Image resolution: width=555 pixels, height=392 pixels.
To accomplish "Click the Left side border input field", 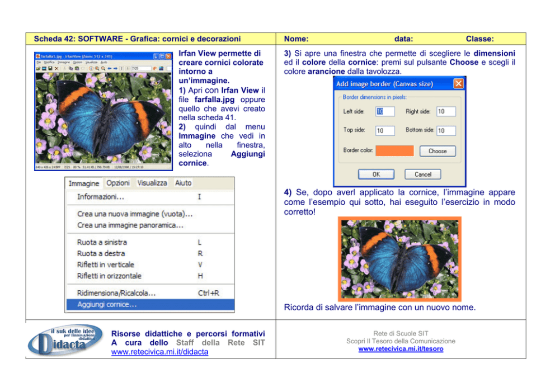I will click(x=385, y=111).
